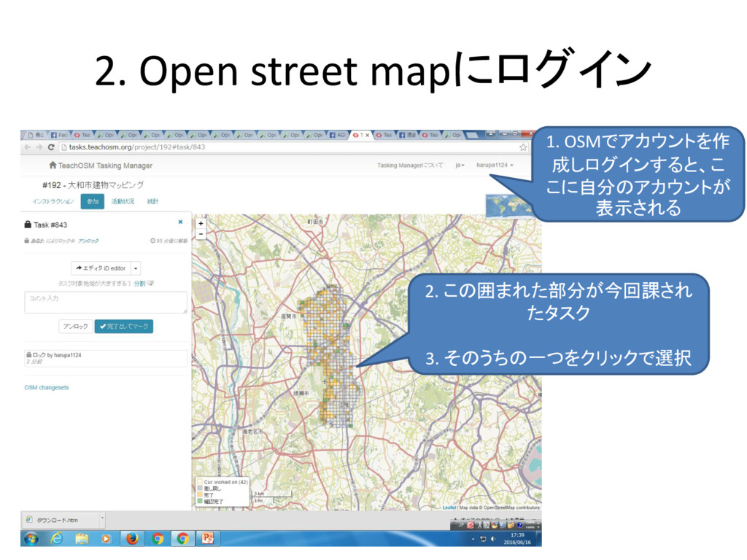
Task: Show hidden system tray icons arrow
Action: click(x=473, y=539)
